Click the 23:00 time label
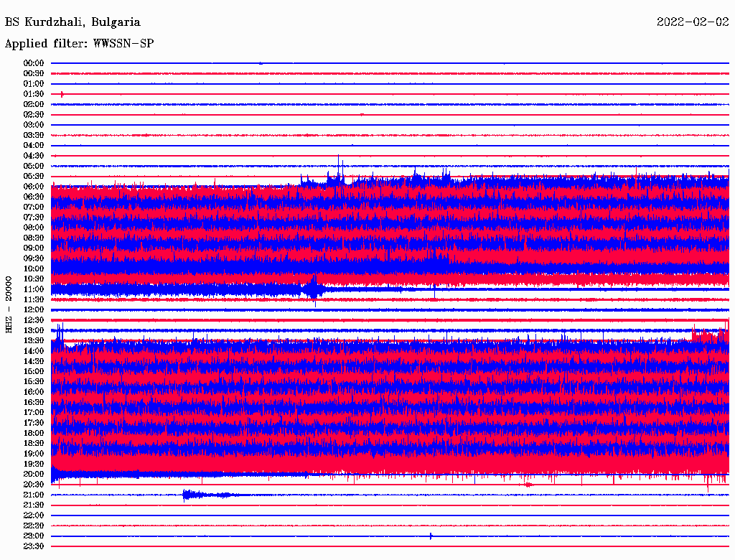Screen dimensions: 735x560 point(34,536)
